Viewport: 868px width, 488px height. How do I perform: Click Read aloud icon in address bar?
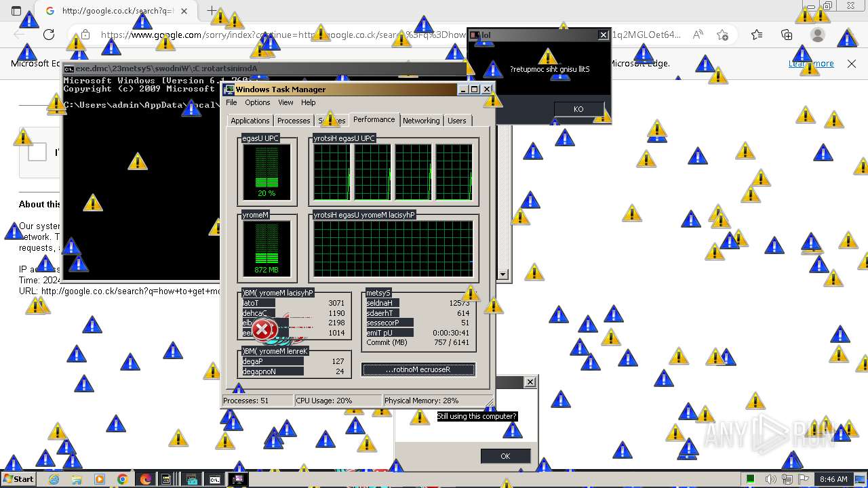tap(697, 35)
